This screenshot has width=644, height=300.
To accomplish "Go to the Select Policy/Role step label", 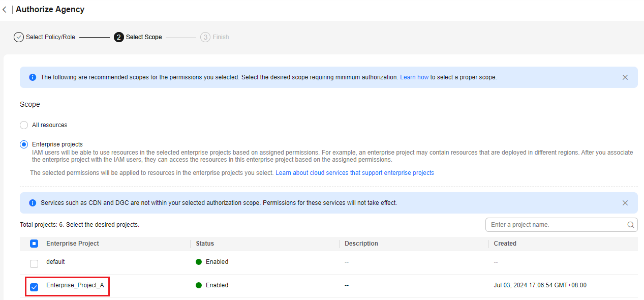I will coord(50,37).
